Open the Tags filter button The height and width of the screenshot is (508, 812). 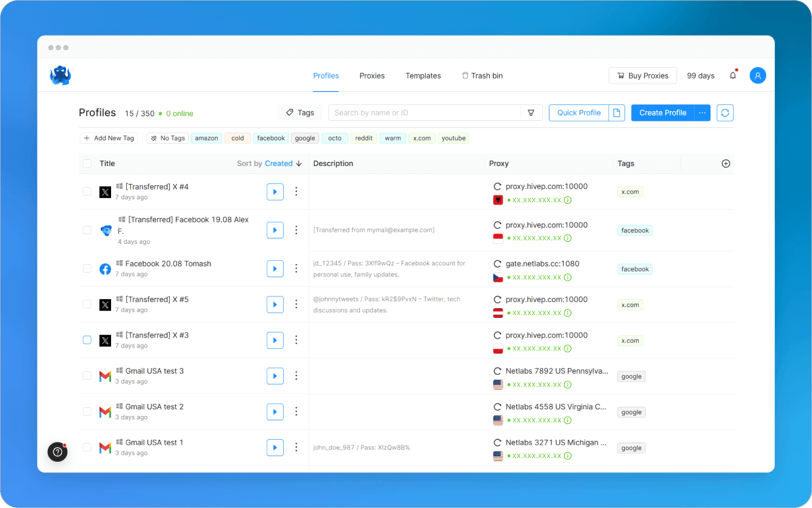click(300, 113)
